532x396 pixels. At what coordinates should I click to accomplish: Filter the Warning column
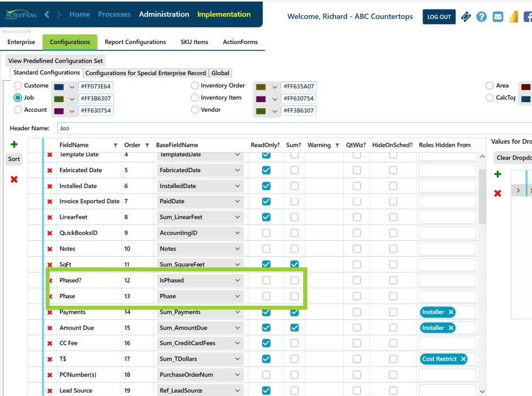tap(337, 146)
